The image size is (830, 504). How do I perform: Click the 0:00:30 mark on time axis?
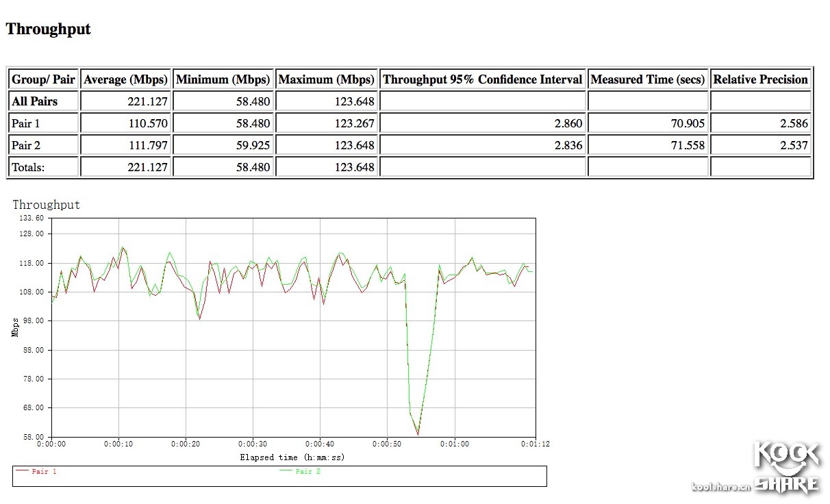(x=253, y=444)
